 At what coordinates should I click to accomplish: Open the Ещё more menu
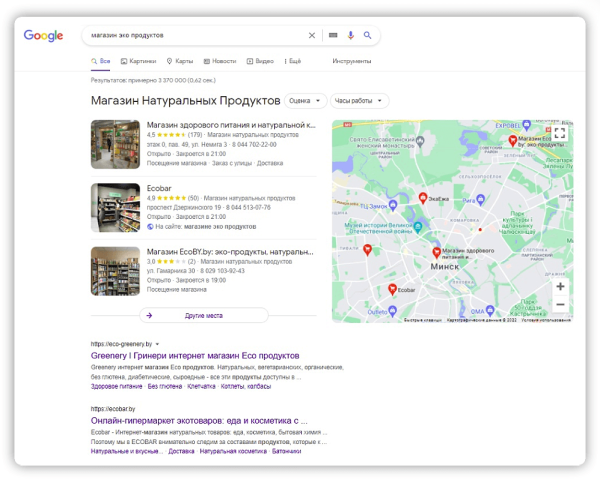pyautogui.click(x=292, y=61)
